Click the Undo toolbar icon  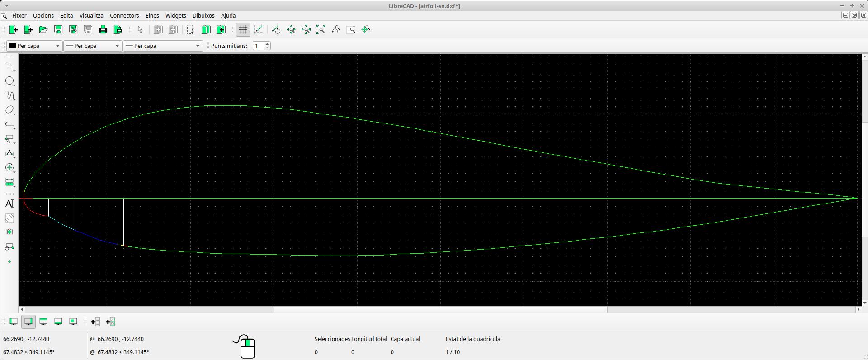click(x=158, y=29)
